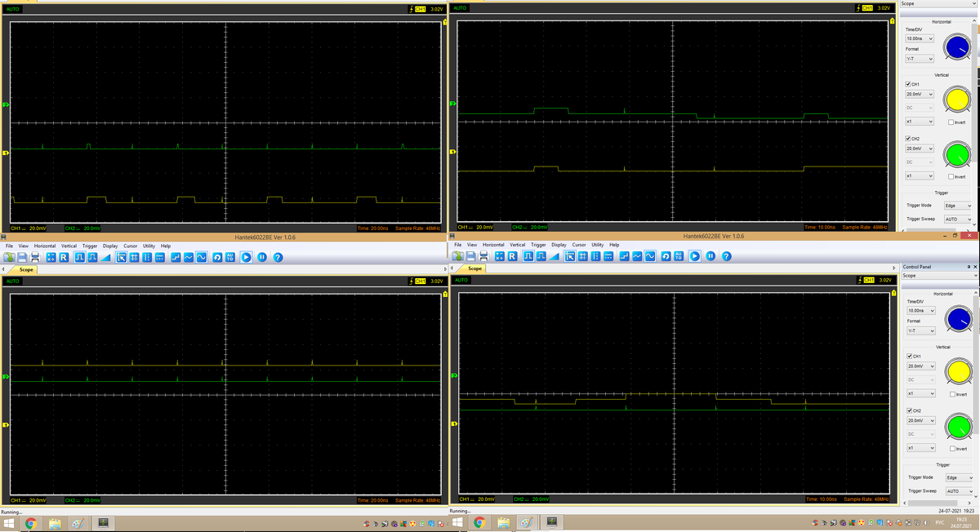
Task: Click the Save icon in left toolbar
Action: [x=22, y=258]
